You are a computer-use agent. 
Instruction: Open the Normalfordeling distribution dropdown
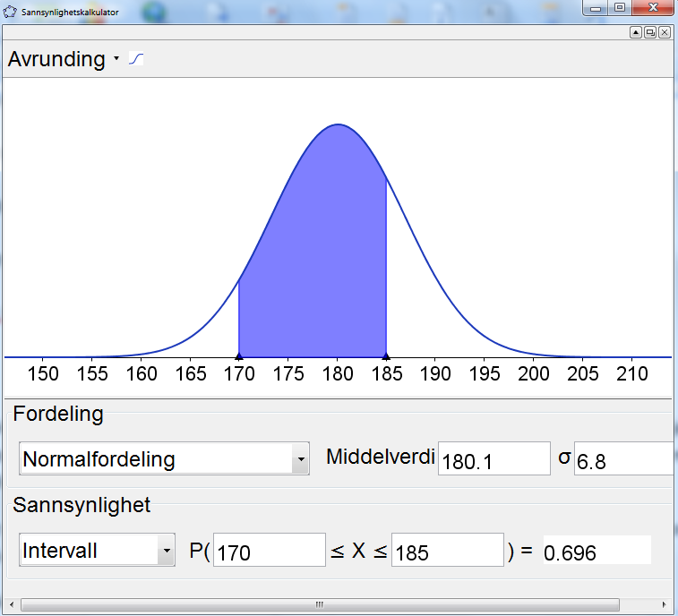tap(164, 458)
